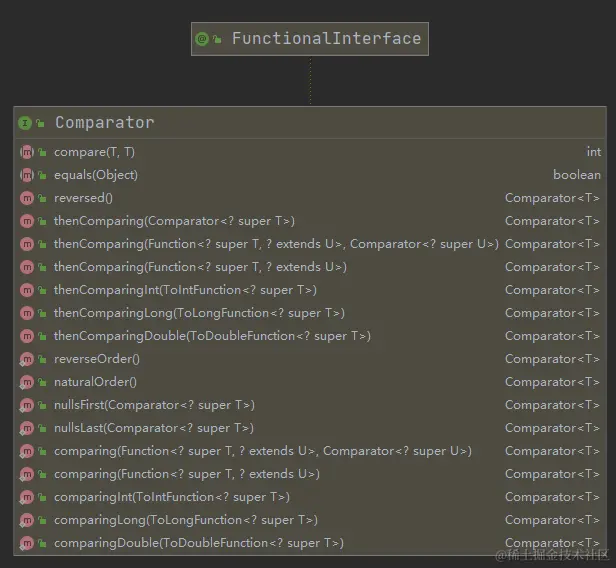
Task: Select the comparingDouble method entry
Action: coord(198,543)
